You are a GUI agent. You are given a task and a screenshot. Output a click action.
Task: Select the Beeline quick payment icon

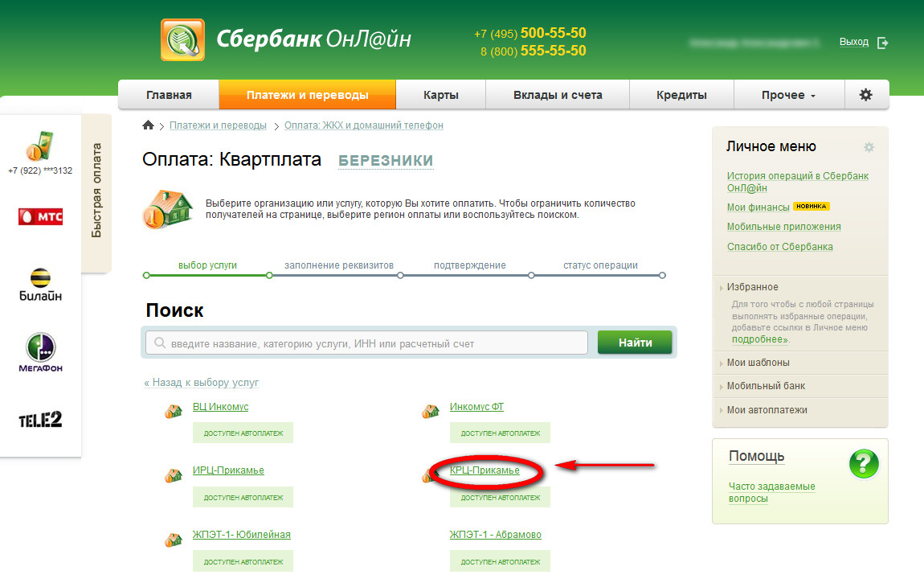pyautogui.click(x=40, y=285)
